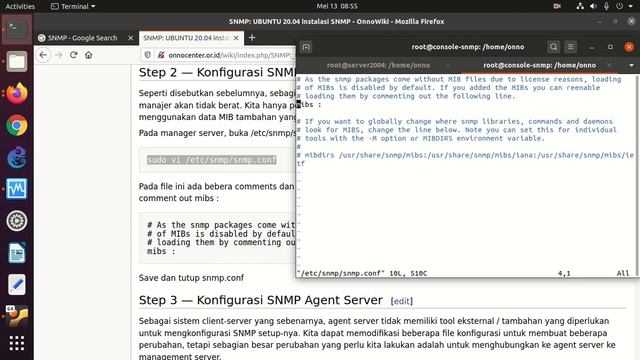Viewport: 640px width, 360px height.
Task: Go forward in Firefox
Action: [58, 55]
